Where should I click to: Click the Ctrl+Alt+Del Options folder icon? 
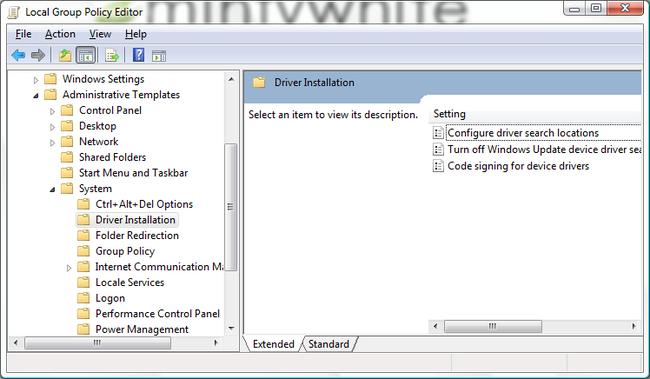[83, 204]
